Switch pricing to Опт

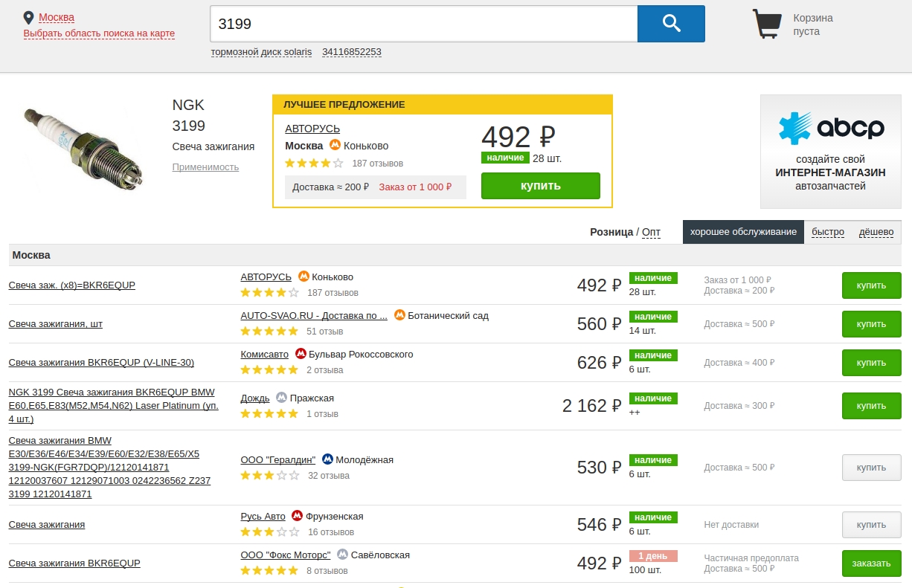point(651,232)
